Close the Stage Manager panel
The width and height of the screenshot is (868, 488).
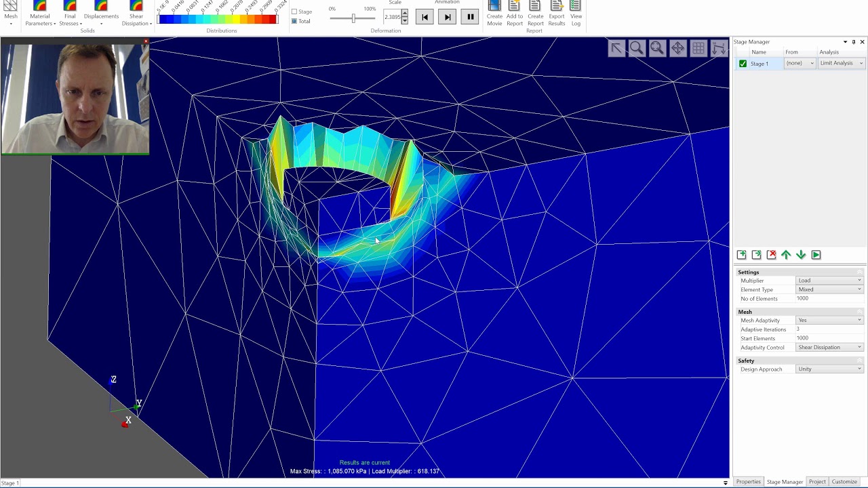tap(862, 42)
